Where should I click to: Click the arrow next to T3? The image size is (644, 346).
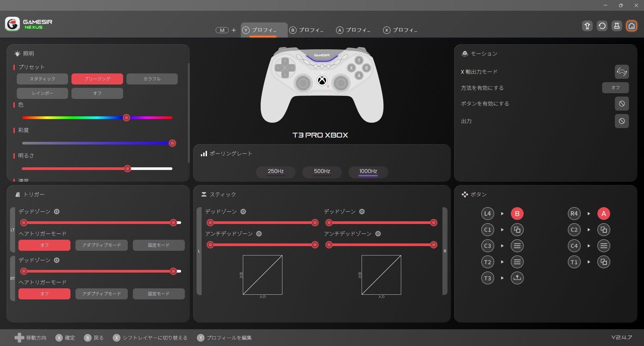pos(502,278)
